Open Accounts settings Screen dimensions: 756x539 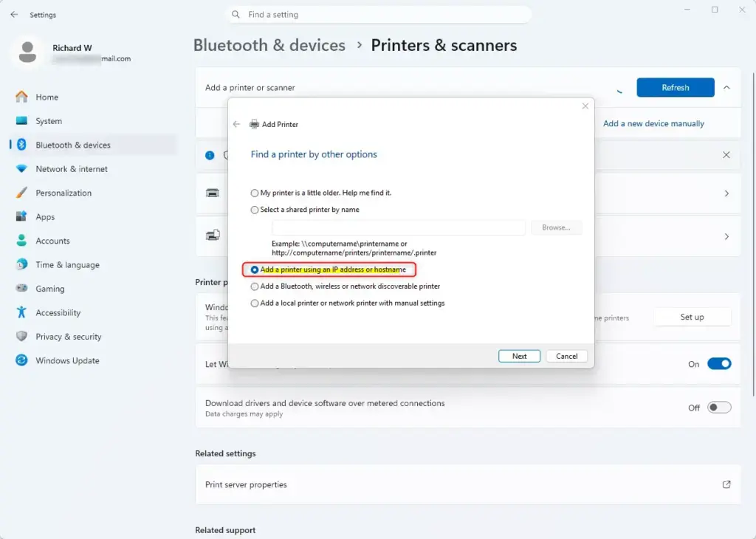(52, 241)
